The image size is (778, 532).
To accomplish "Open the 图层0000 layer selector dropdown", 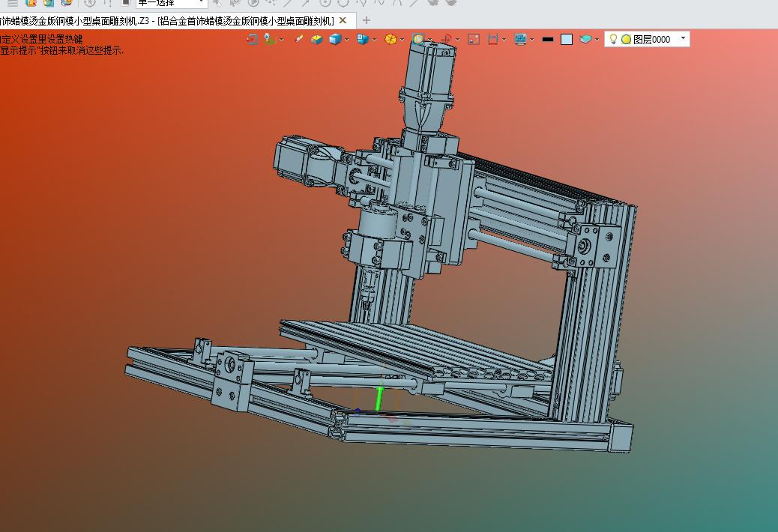I will click(x=684, y=38).
